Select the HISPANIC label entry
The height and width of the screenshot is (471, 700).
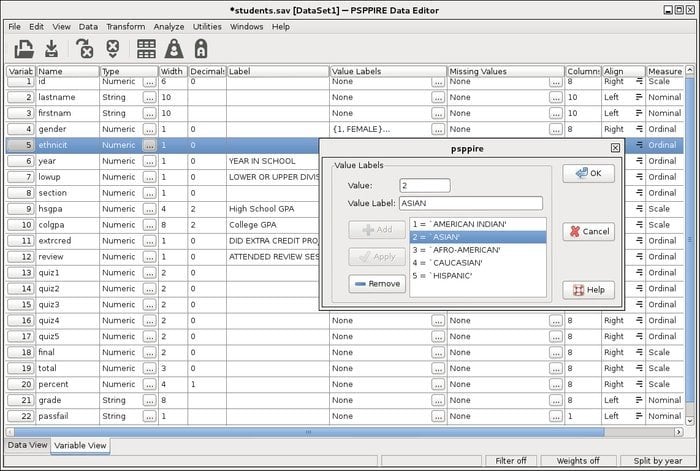pyautogui.click(x=478, y=276)
